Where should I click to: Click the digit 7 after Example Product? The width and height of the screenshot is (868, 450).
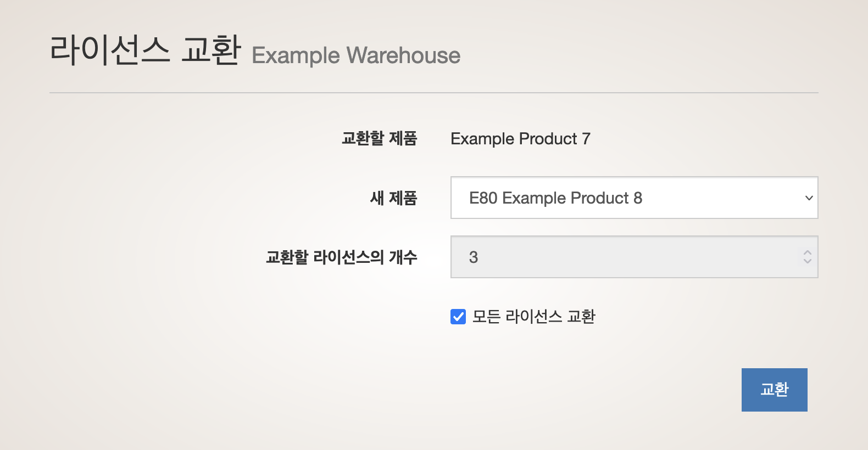tap(586, 139)
